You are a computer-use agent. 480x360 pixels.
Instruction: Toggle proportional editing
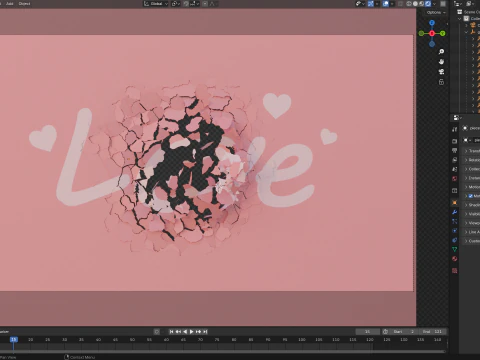coord(205,4)
